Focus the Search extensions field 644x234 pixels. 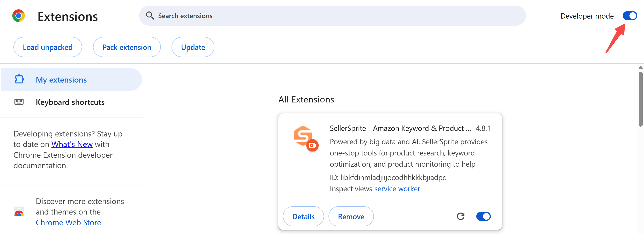325,16
